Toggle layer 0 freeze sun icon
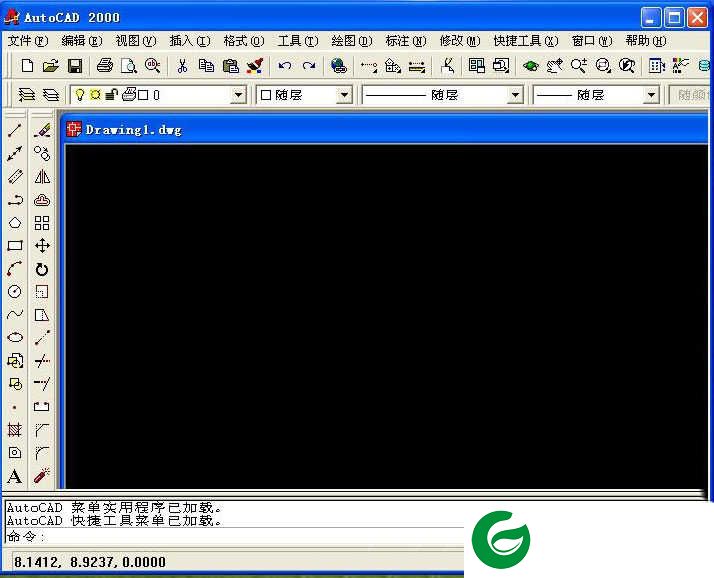Viewport: 714px width, 578px height. click(x=95, y=95)
